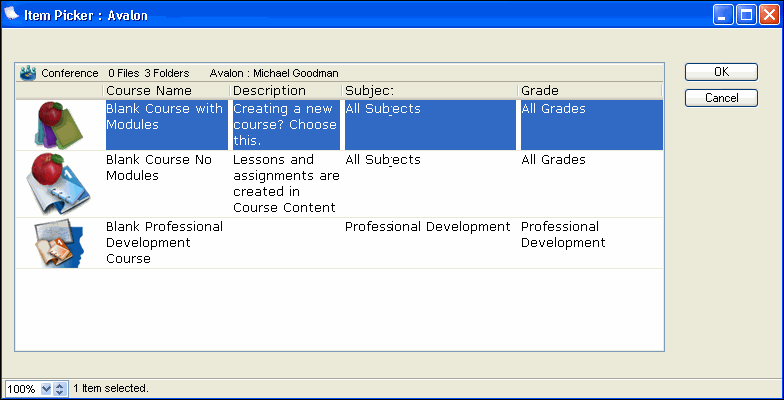
Task: Maximize the Item Picker window
Action: 745,15
